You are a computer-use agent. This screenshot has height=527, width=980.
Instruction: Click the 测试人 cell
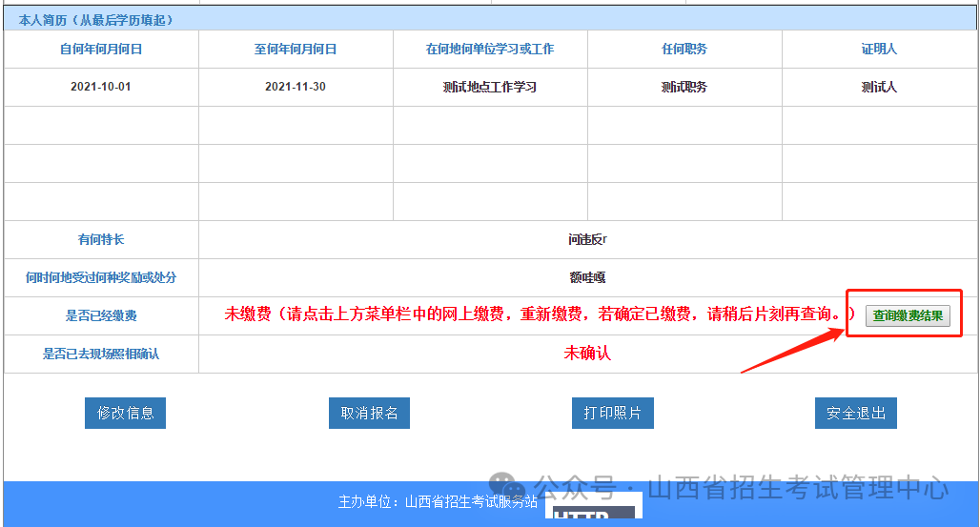[x=879, y=87]
